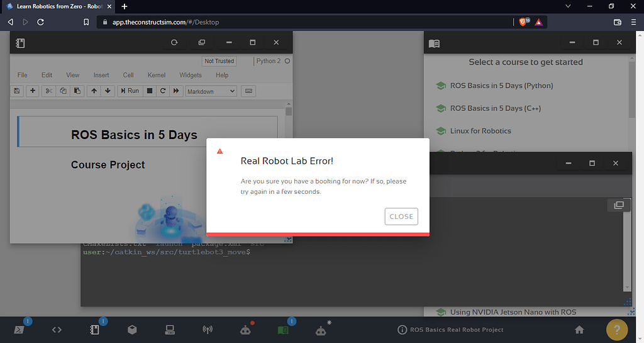
Task: Open the Insert menu in notebook
Action: (101, 75)
